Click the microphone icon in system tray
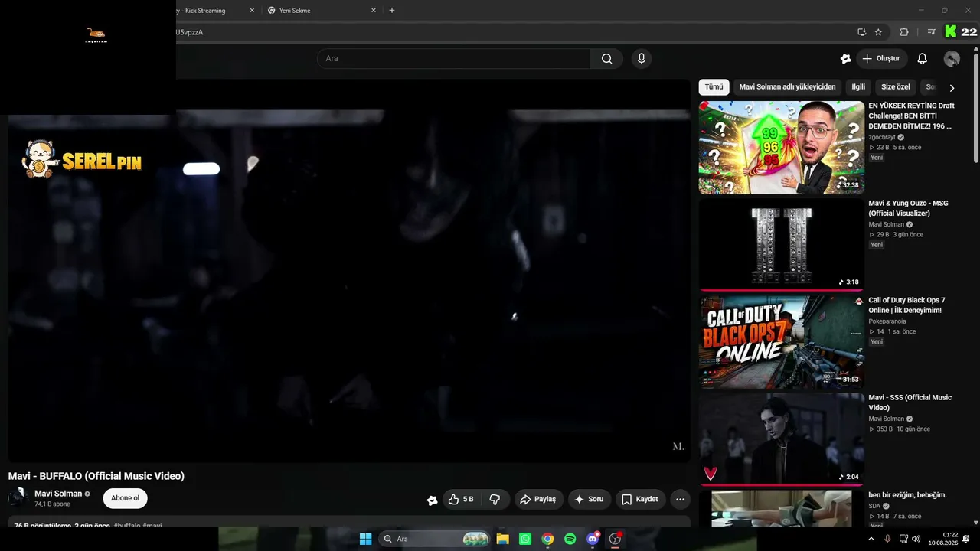The image size is (980, 551). coord(887,539)
